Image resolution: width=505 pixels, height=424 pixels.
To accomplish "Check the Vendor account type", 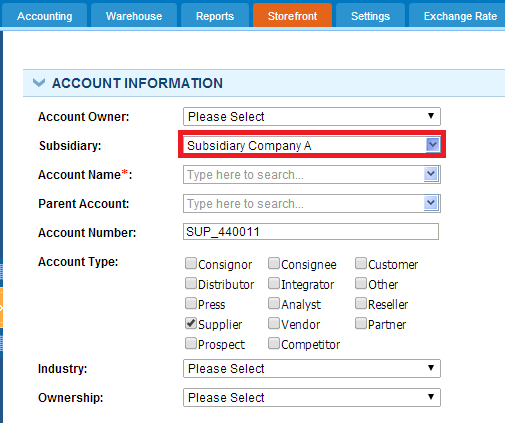I will point(274,323).
